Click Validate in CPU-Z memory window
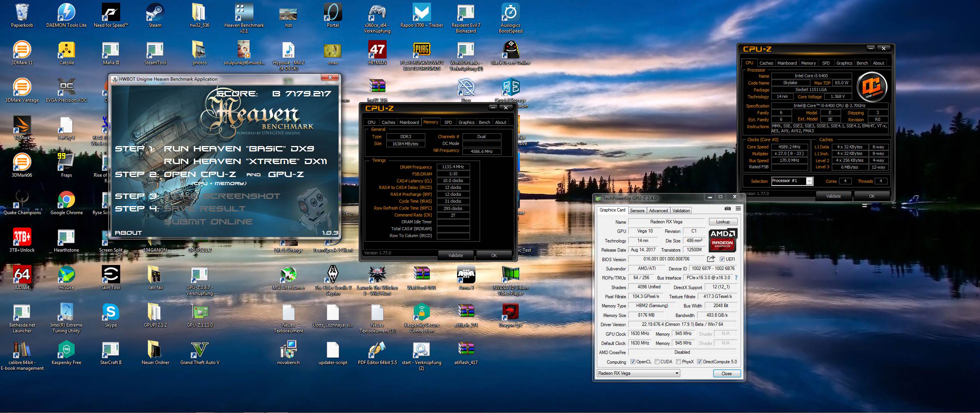 [456, 255]
